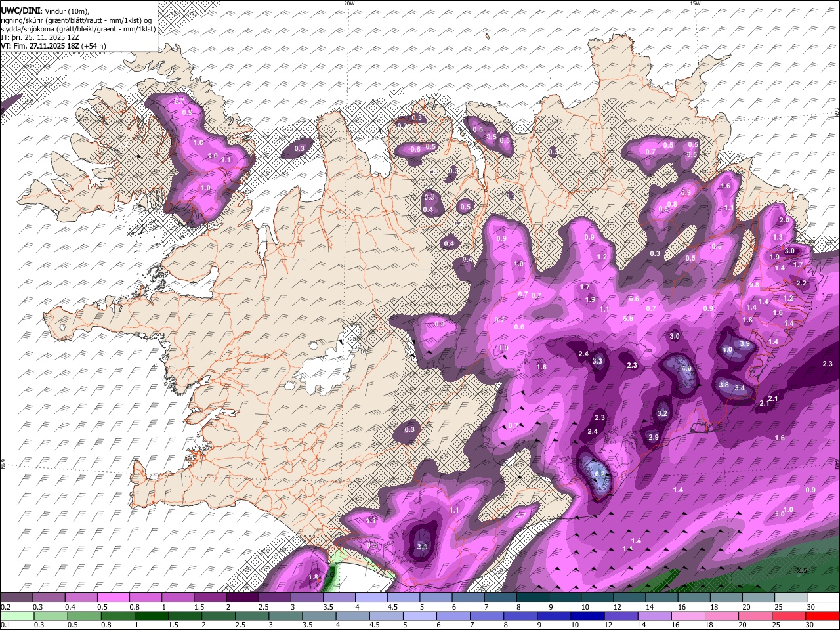Select the upper legend swatch between 0.2 and 0.3
Screen dimensions: 840x630
(x=16, y=598)
